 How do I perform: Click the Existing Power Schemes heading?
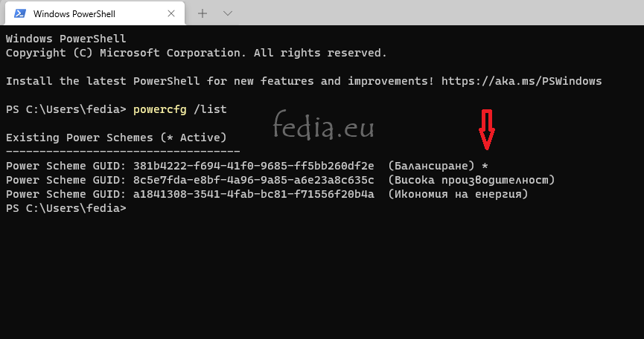coord(116,138)
